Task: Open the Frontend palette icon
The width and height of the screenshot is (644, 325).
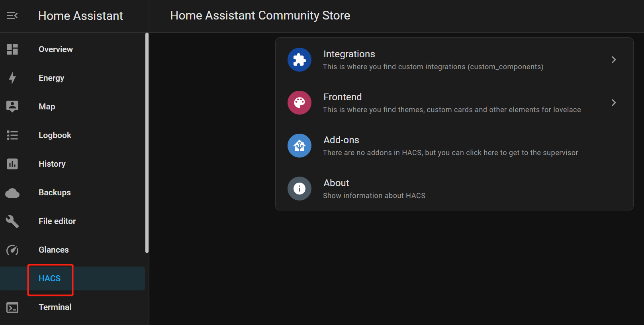Action: [x=299, y=103]
